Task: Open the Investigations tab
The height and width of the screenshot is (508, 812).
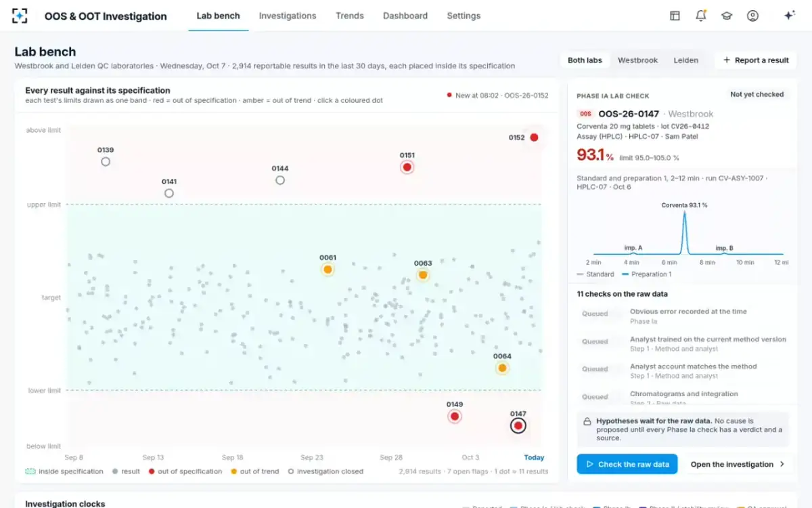Action: [288, 16]
